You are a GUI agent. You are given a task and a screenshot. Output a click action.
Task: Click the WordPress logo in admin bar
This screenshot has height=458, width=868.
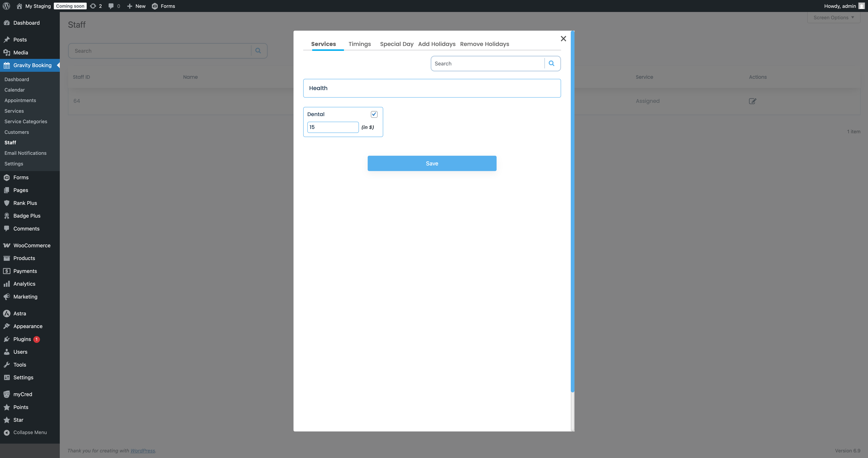pos(6,6)
